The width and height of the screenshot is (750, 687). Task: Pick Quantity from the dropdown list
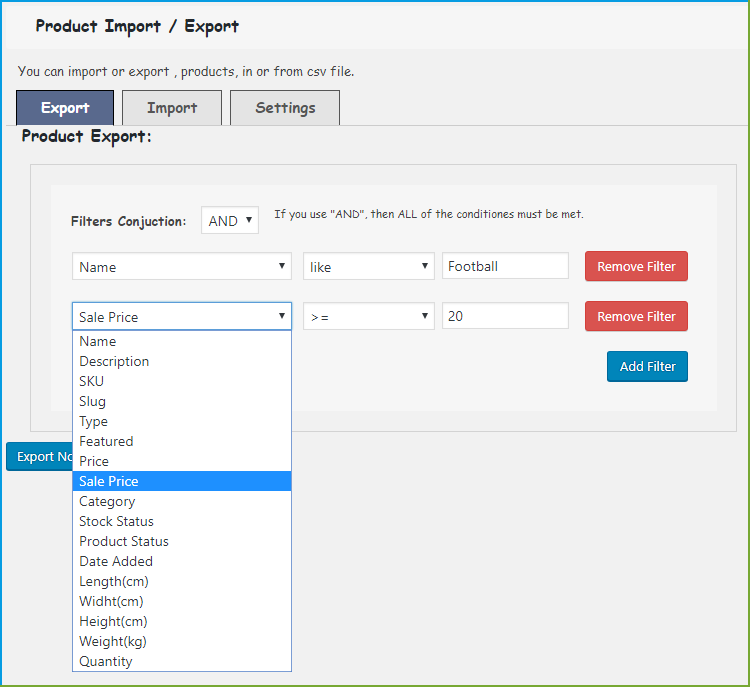105,661
